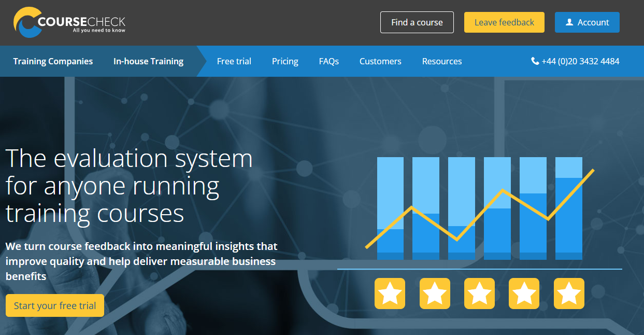Click the second star icon below the chart
644x335 pixels.
click(434, 294)
